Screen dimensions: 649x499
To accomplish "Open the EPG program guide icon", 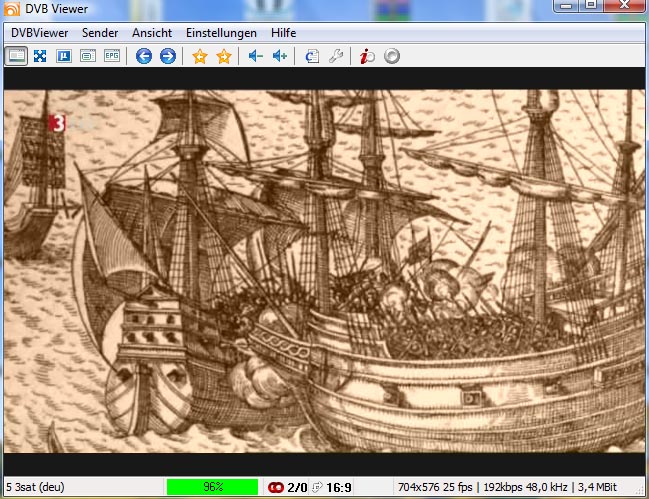I will pyautogui.click(x=112, y=56).
